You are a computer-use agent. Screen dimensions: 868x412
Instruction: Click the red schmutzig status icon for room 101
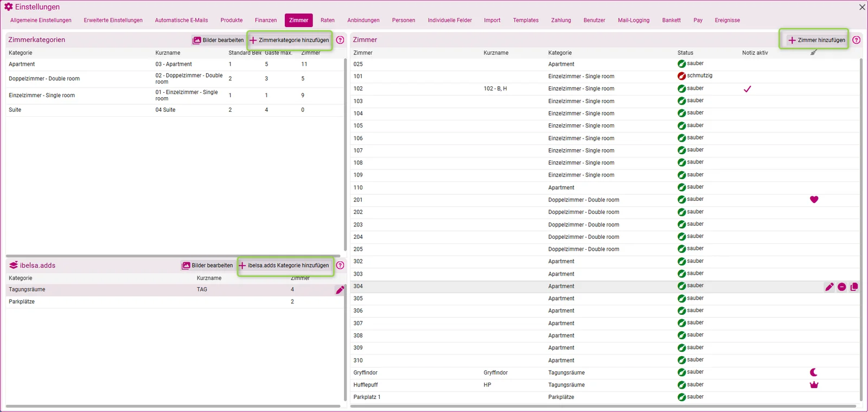(x=681, y=76)
